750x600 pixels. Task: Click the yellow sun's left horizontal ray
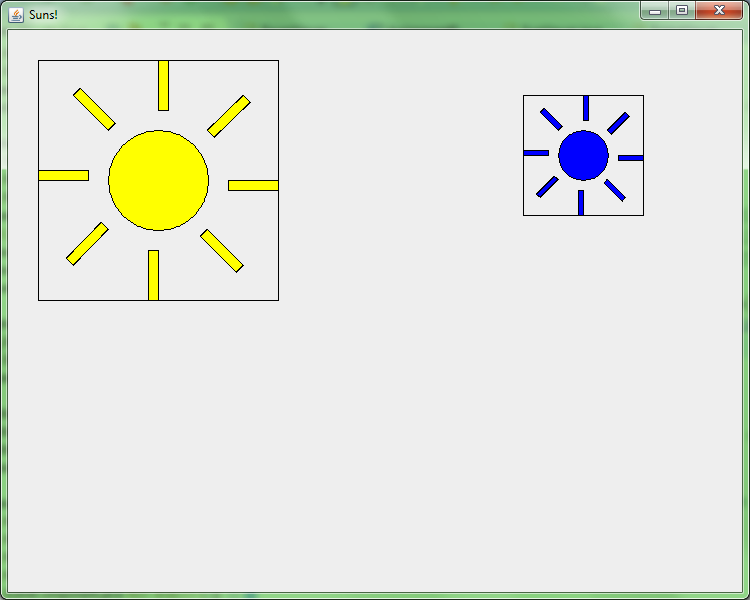coord(63,175)
